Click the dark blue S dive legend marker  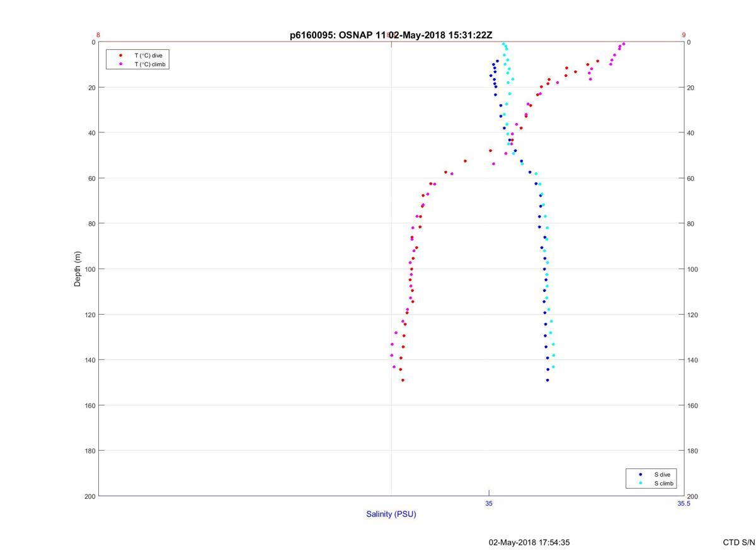(x=640, y=474)
